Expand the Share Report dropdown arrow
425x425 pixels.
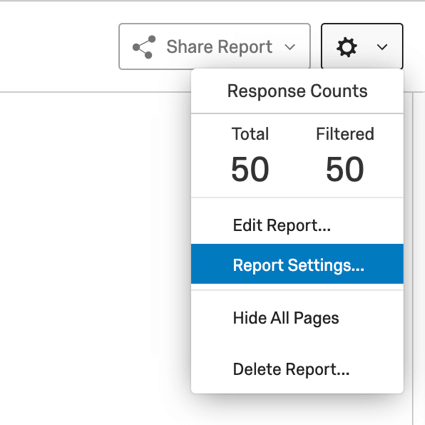click(290, 47)
